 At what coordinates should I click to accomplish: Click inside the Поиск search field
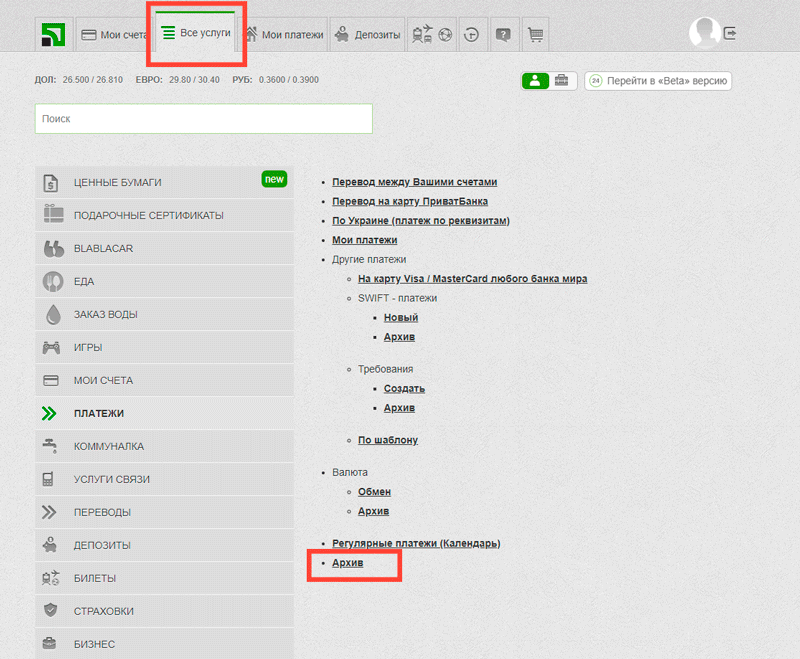[x=200, y=118]
